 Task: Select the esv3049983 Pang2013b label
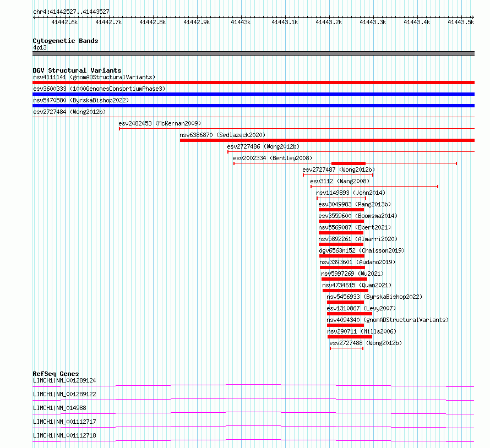[x=355, y=204]
